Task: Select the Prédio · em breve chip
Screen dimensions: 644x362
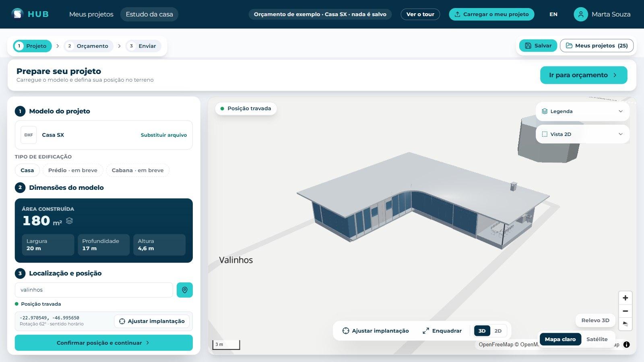Action: click(73, 171)
